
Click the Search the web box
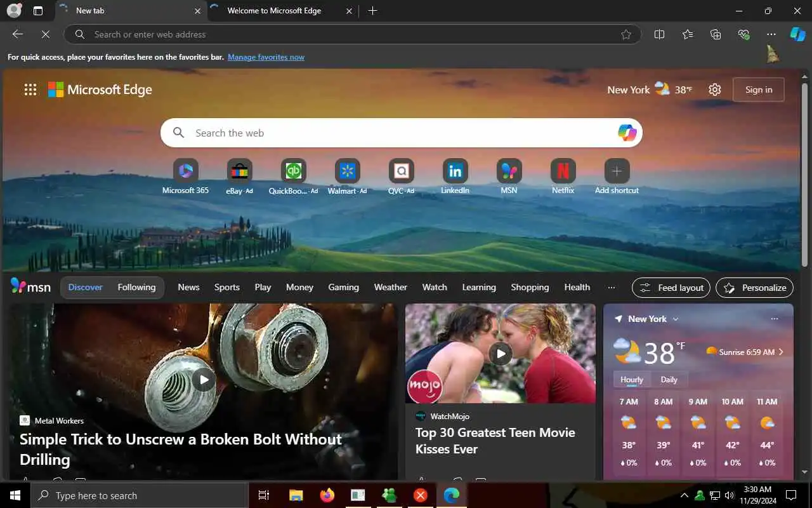[x=402, y=133]
